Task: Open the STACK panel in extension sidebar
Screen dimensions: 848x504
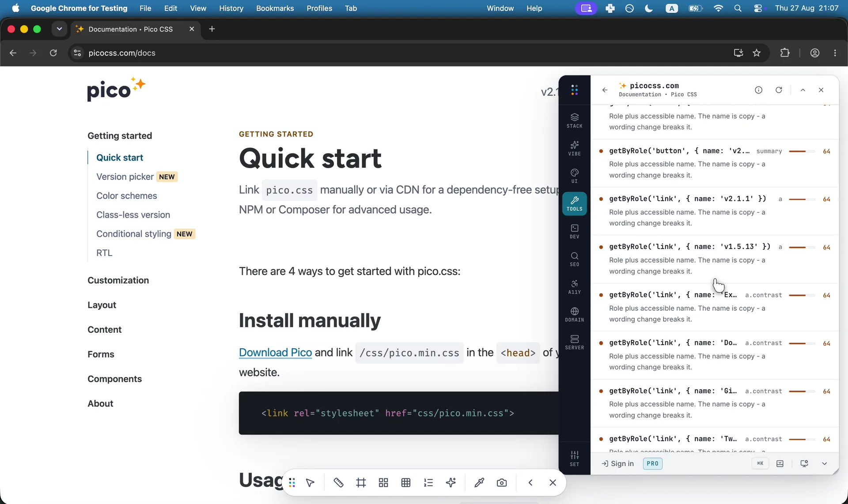Action: [x=574, y=120]
